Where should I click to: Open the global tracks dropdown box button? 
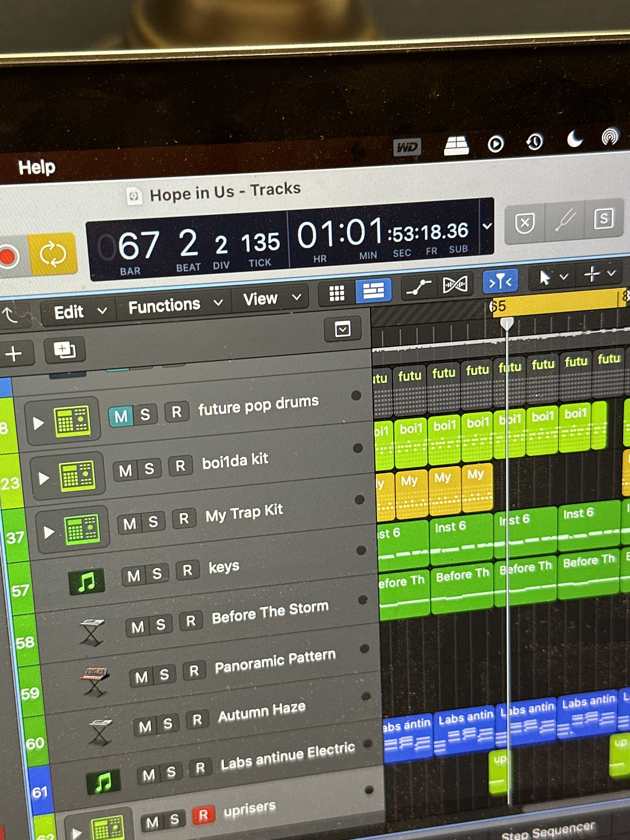(342, 329)
